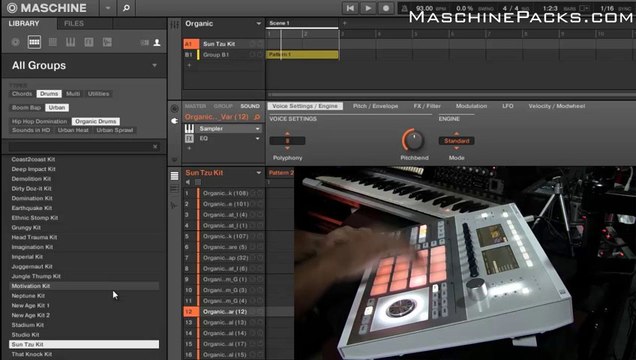The image size is (636, 360).
Task: Open the Organic project dropdown arrow
Action: click(258, 24)
